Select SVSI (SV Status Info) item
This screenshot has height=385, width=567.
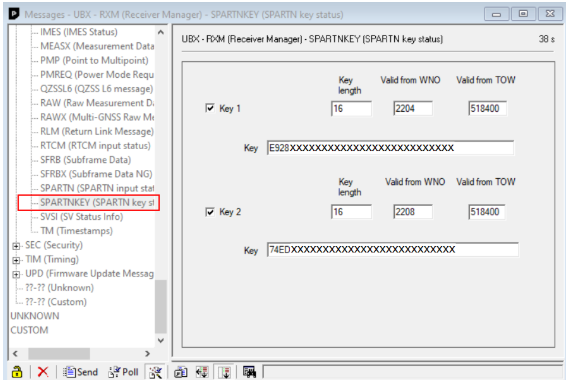tap(82, 217)
